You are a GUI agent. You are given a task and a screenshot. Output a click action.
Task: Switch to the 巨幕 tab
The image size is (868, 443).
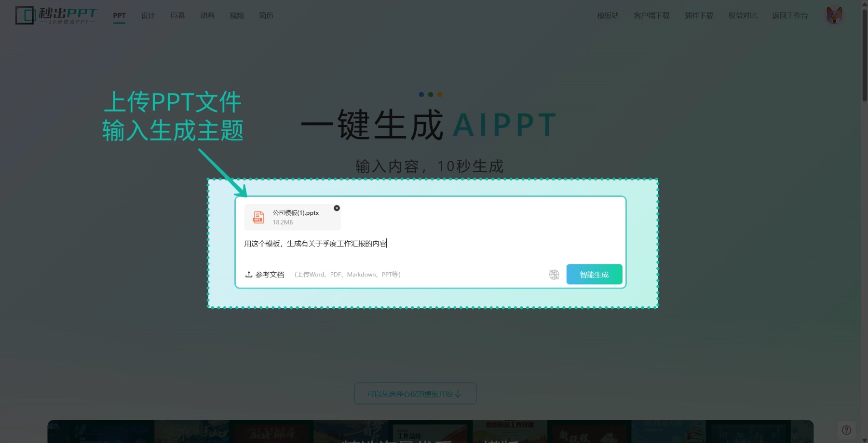(x=177, y=15)
